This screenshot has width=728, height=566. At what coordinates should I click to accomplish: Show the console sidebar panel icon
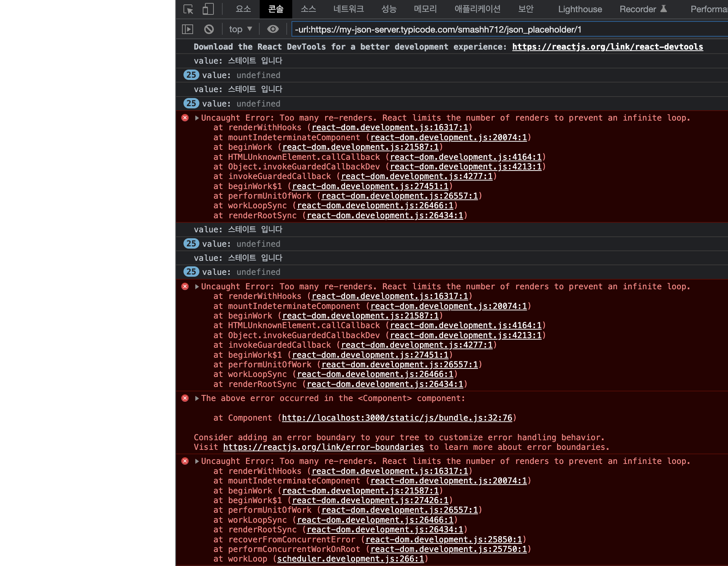(x=188, y=29)
